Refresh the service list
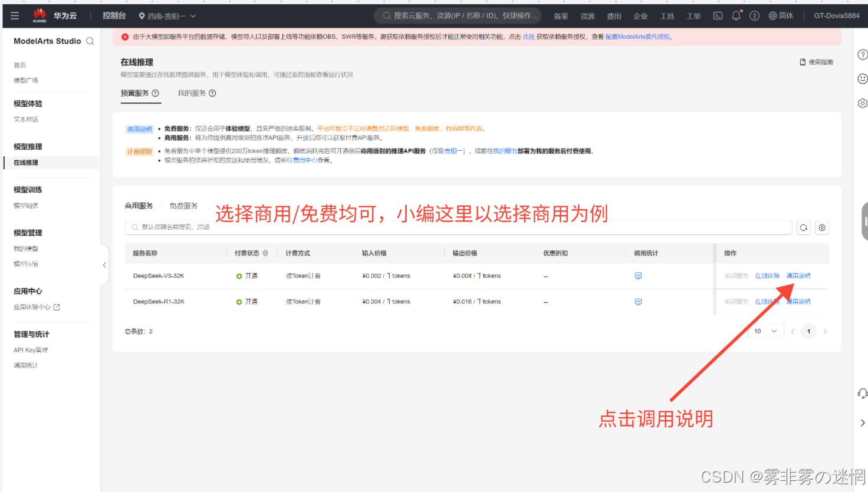The height and width of the screenshot is (492, 868). tap(804, 228)
